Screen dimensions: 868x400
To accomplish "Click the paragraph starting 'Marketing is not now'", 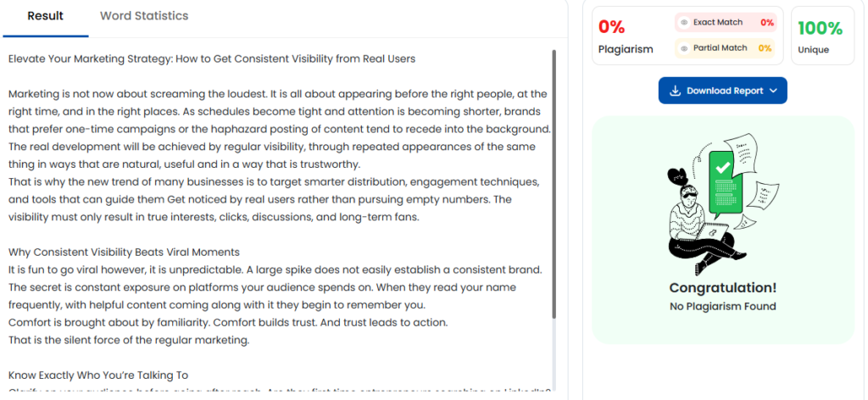I will pyautogui.click(x=279, y=129).
